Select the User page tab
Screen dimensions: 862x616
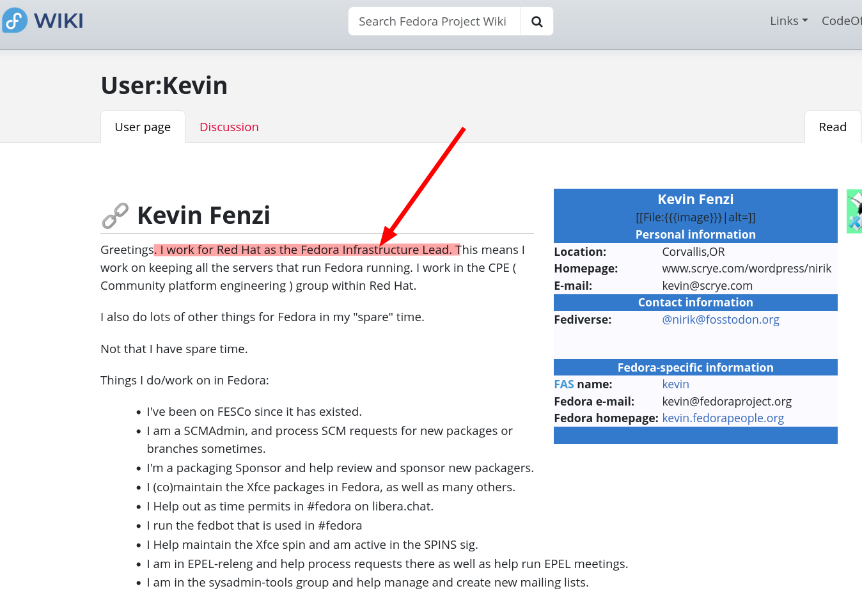tap(143, 127)
